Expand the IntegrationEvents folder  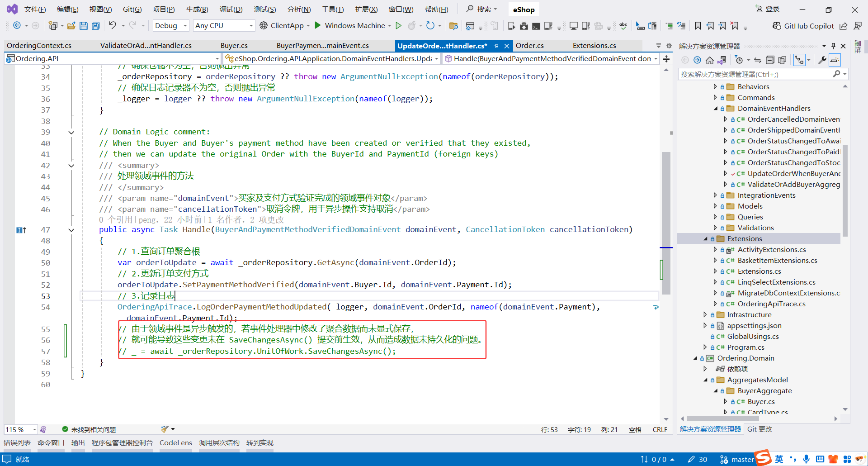click(x=715, y=195)
